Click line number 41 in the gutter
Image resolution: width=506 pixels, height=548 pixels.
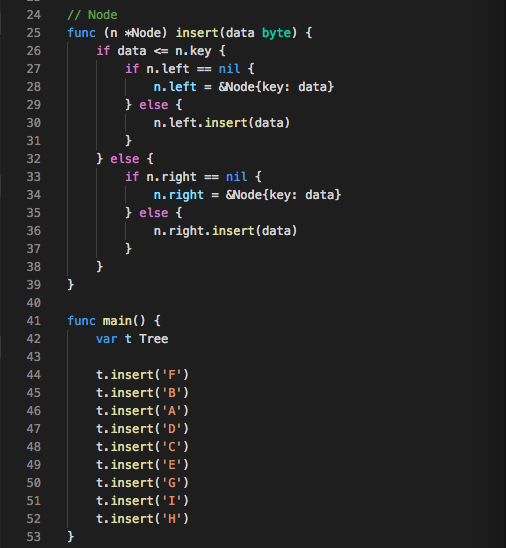(x=34, y=321)
